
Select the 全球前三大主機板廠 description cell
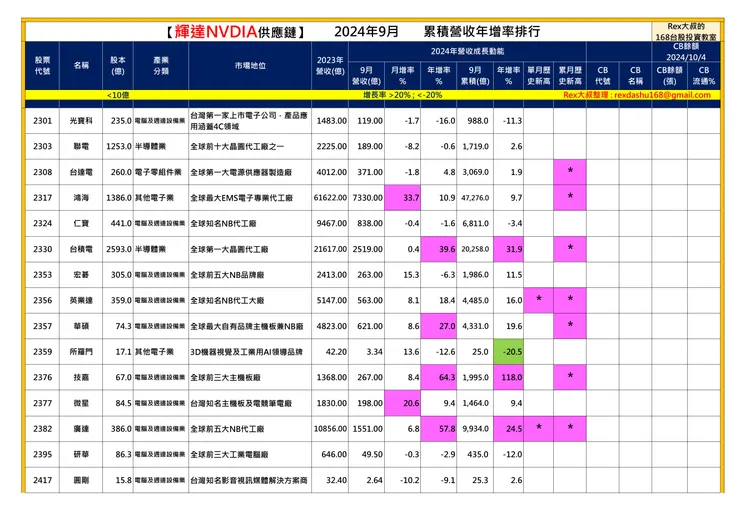point(250,377)
